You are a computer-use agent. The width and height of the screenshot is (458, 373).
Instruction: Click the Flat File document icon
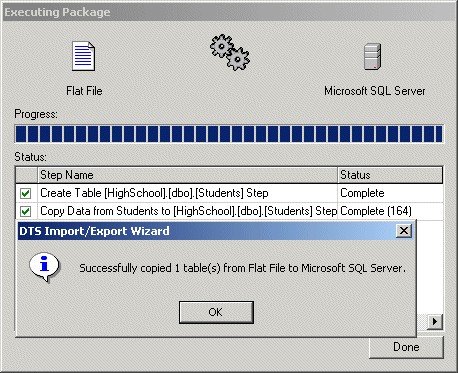tap(84, 56)
